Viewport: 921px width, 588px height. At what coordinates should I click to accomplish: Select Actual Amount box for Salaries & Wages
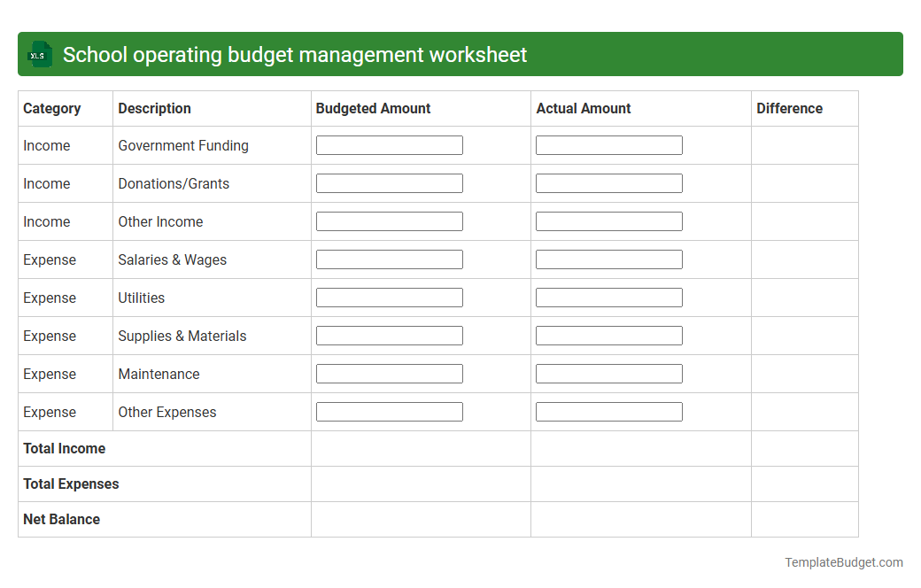[x=608, y=259]
